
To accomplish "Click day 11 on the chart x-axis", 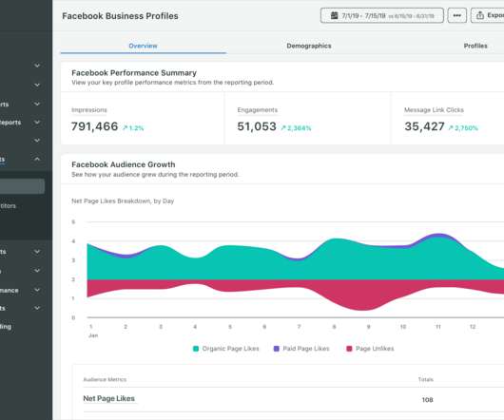I will tap(437, 327).
